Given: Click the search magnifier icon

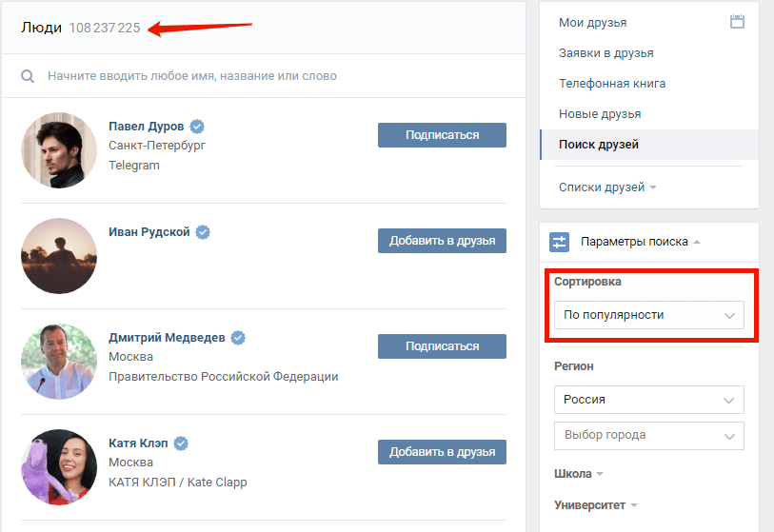Looking at the screenshot, I should click(28, 76).
